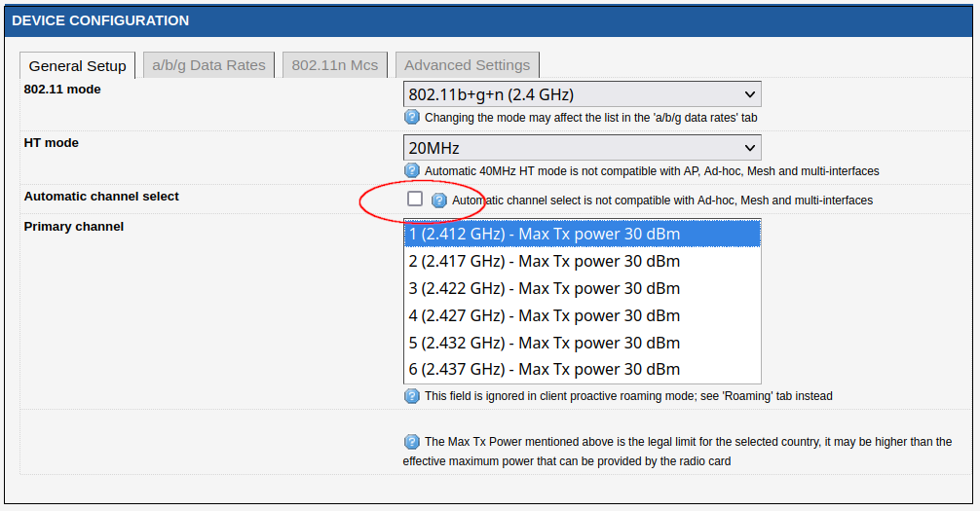The height and width of the screenshot is (511, 980).
Task: Open the 802.11n Mcs tab
Action: [x=335, y=65]
